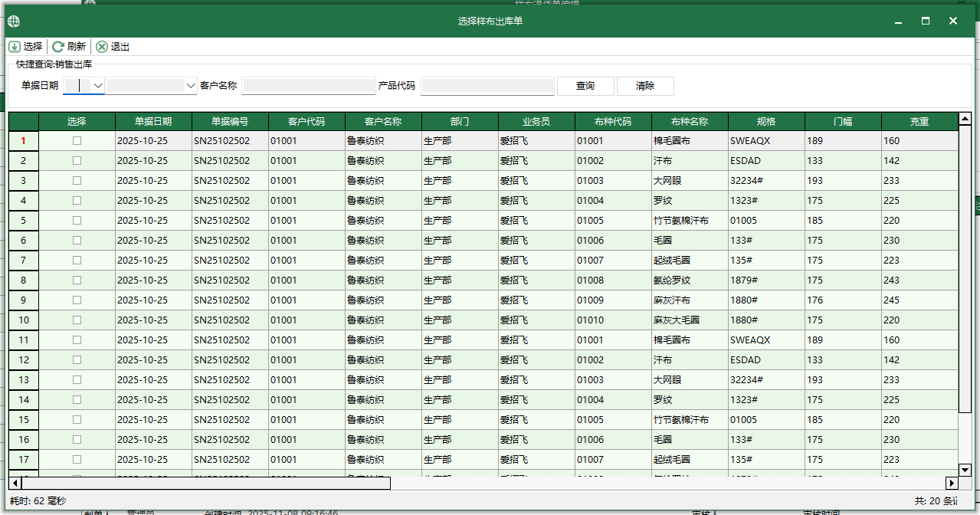Click the 布种名称 column header
This screenshot has width=980, height=515.
click(690, 121)
